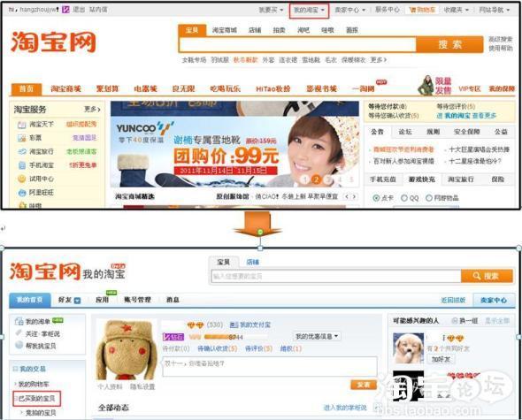Select the QQ radio button
The height and width of the screenshot is (420, 522).
(403, 198)
